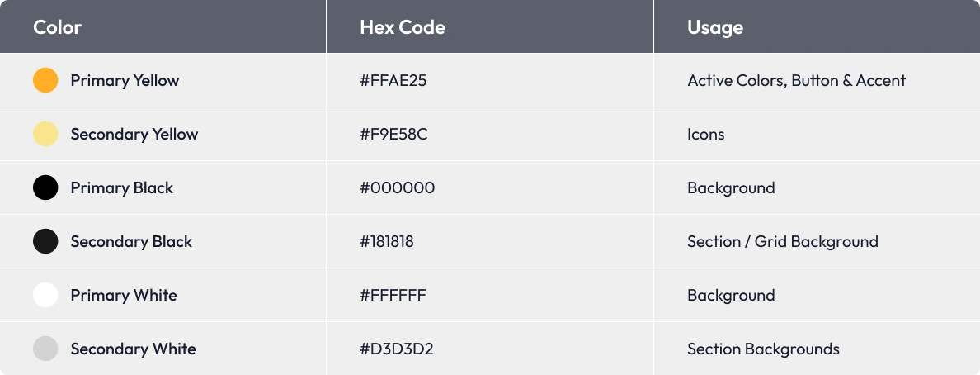Click the Secondary Black name text

(x=131, y=241)
